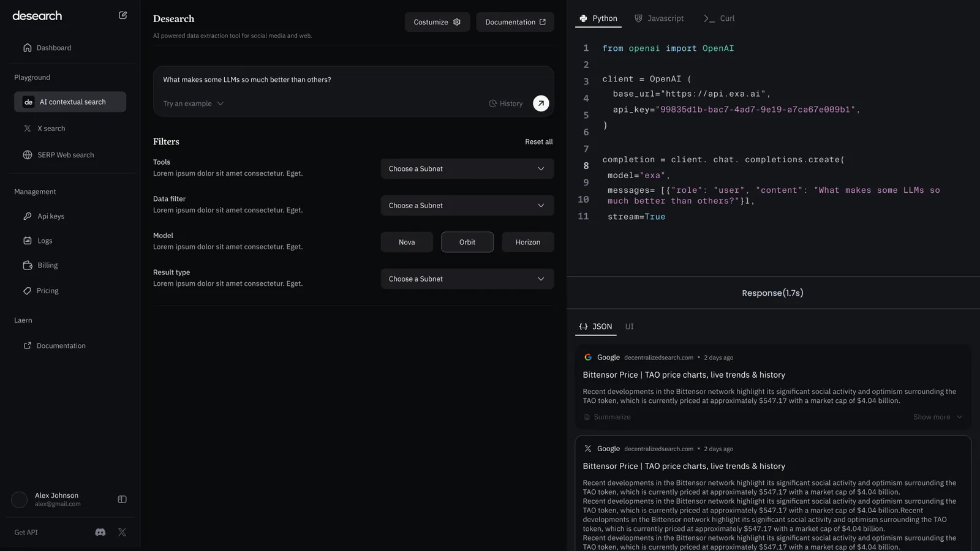The height and width of the screenshot is (551, 980).
Task: Click code line number 8
Action: [586, 166]
